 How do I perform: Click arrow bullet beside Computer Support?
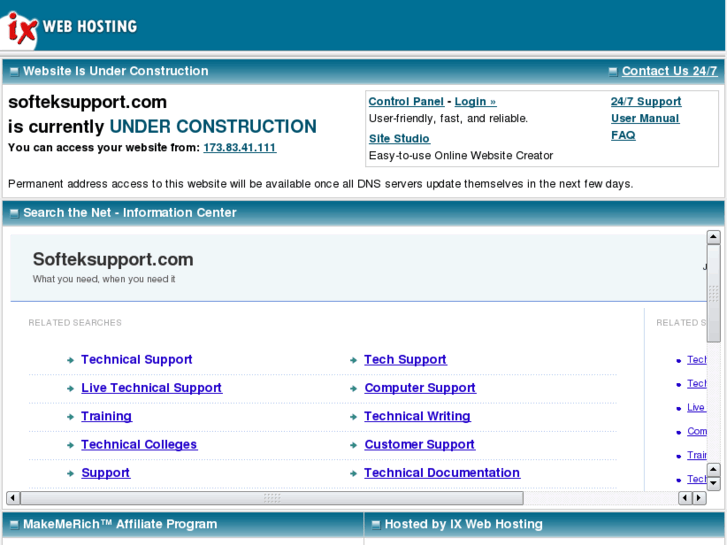pyautogui.click(x=353, y=389)
